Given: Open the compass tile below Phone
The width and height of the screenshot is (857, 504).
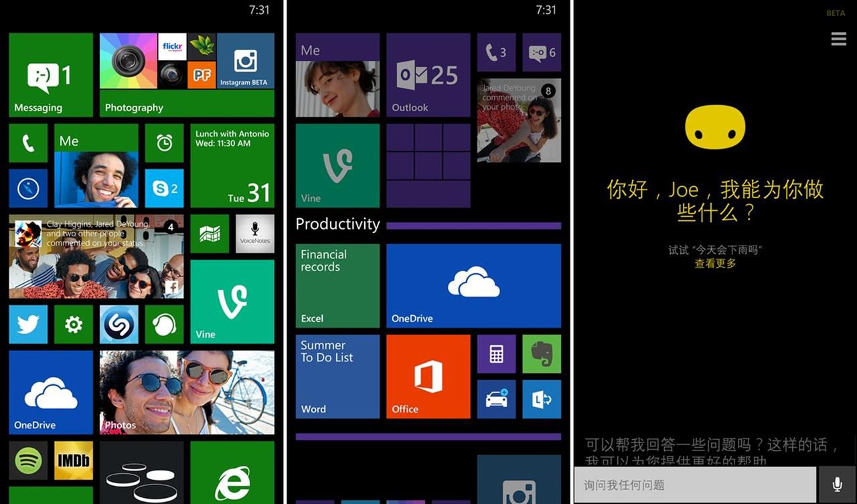Looking at the screenshot, I should [28, 188].
